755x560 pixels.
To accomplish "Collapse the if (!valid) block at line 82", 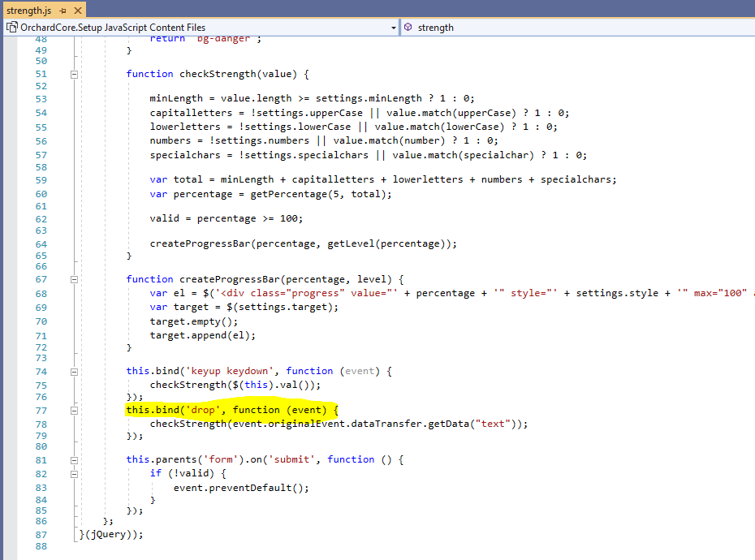I will pos(74,474).
